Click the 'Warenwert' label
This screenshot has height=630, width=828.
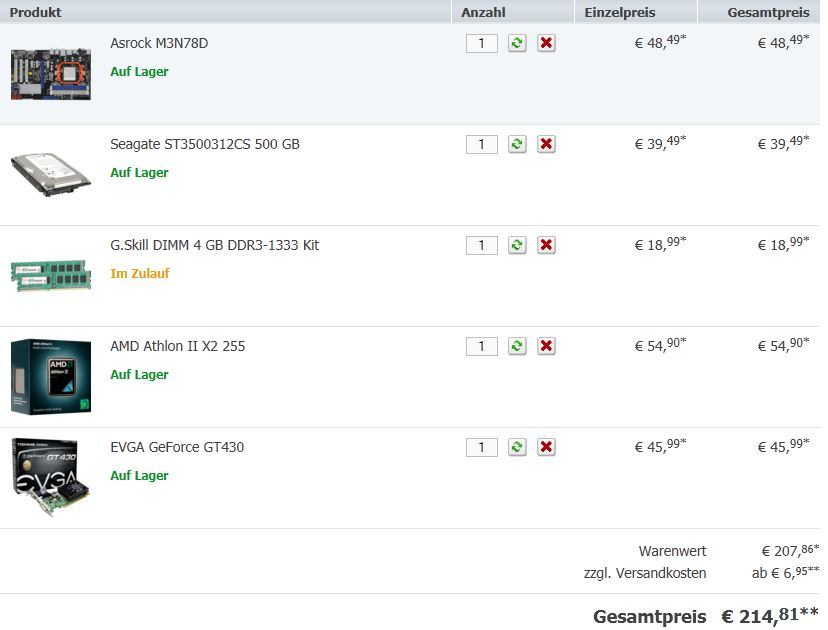[x=672, y=551]
